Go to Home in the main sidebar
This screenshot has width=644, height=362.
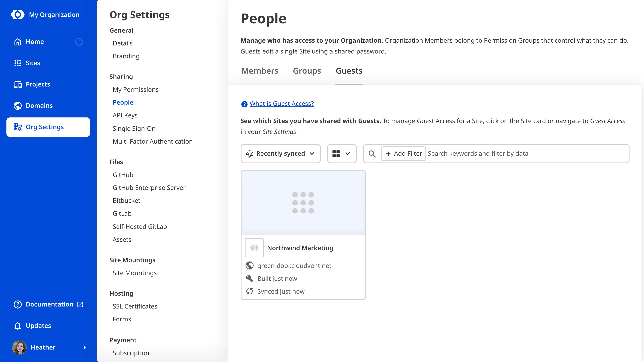coord(48,42)
